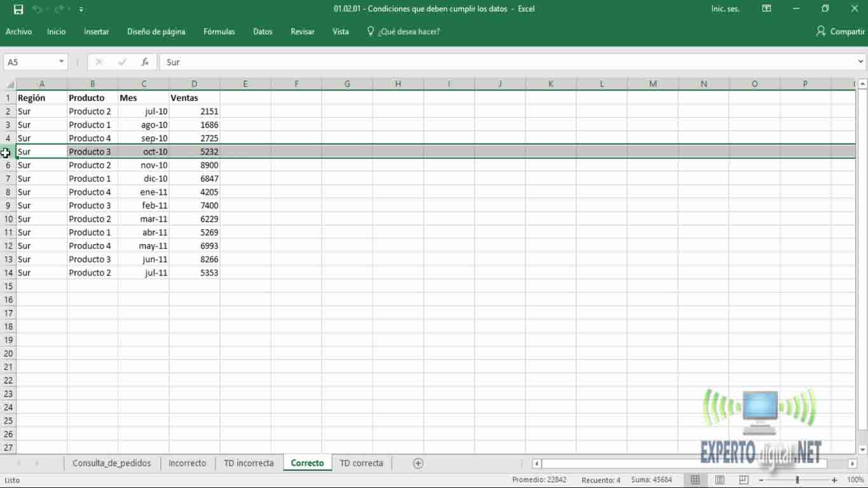This screenshot has height=488, width=868.
Task: Click the zoom in plus button
Action: pyautogui.click(x=834, y=480)
